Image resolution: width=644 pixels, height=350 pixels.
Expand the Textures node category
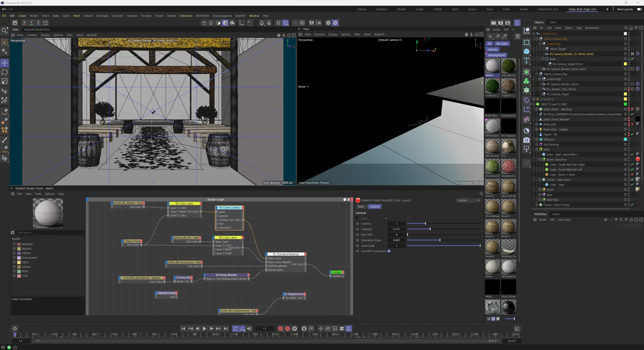[14, 249]
